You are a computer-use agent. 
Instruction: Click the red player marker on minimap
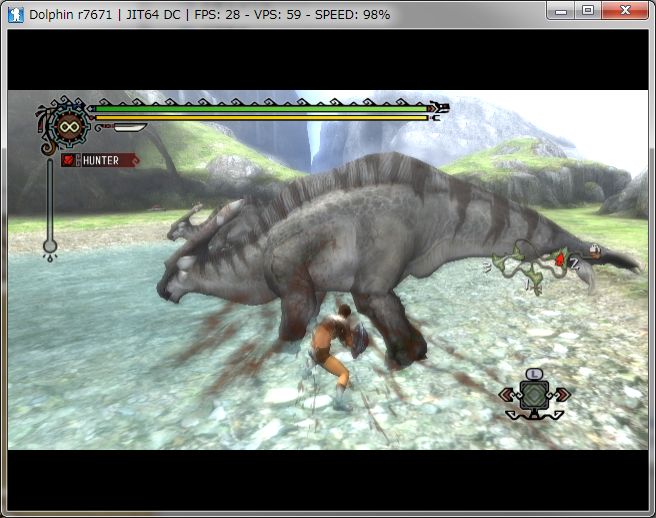tap(560, 259)
